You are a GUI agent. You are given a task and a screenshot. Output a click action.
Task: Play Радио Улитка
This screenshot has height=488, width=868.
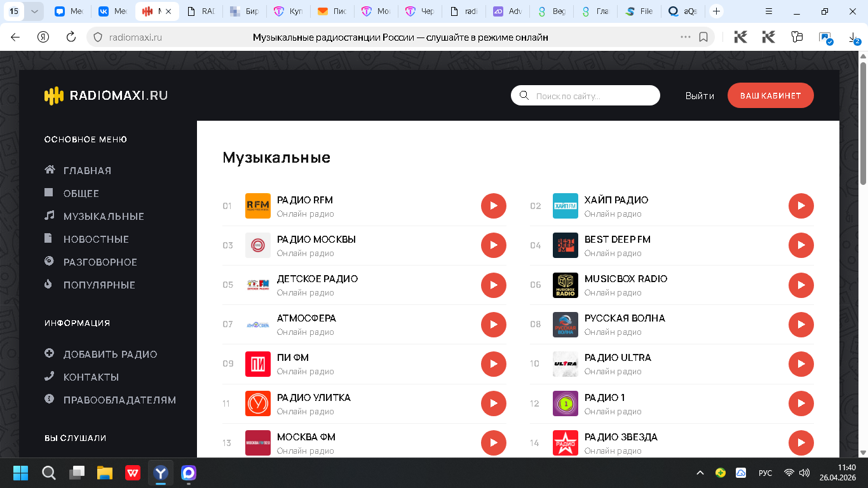(494, 403)
